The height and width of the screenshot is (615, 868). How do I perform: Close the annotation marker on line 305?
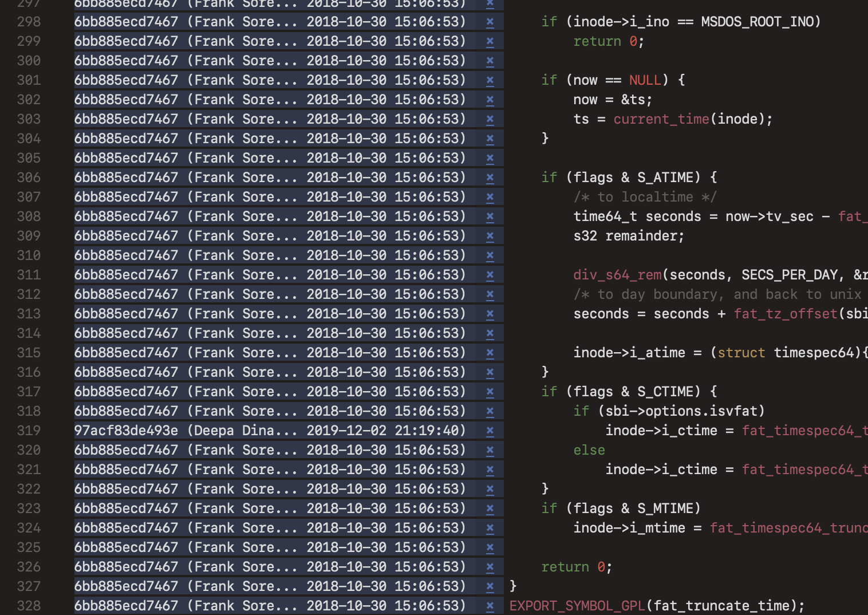[490, 157]
